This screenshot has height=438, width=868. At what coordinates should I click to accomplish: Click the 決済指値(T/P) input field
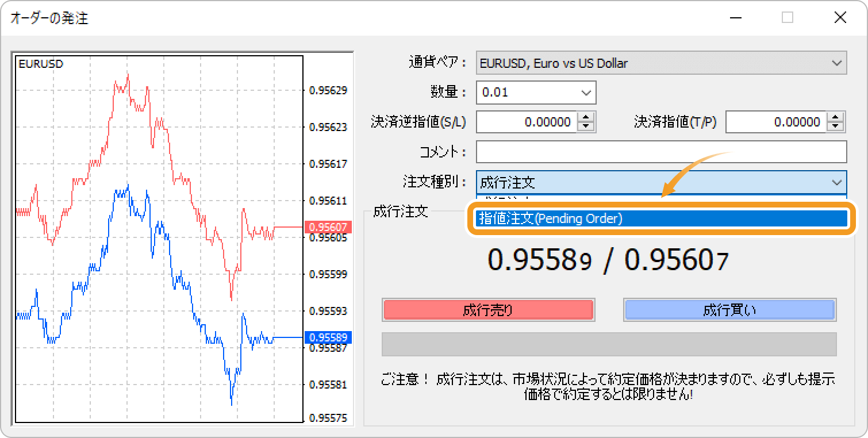775,122
